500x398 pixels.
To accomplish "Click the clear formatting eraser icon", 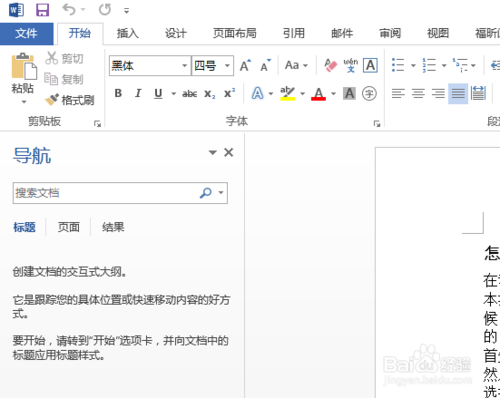I will 330,65.
